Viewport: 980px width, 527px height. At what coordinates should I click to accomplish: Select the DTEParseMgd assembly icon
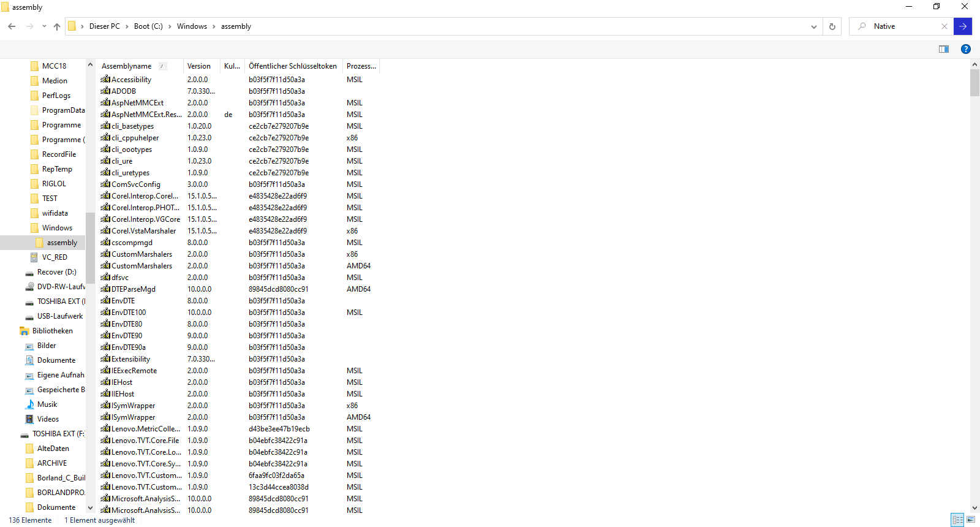[x=105, y=289]
